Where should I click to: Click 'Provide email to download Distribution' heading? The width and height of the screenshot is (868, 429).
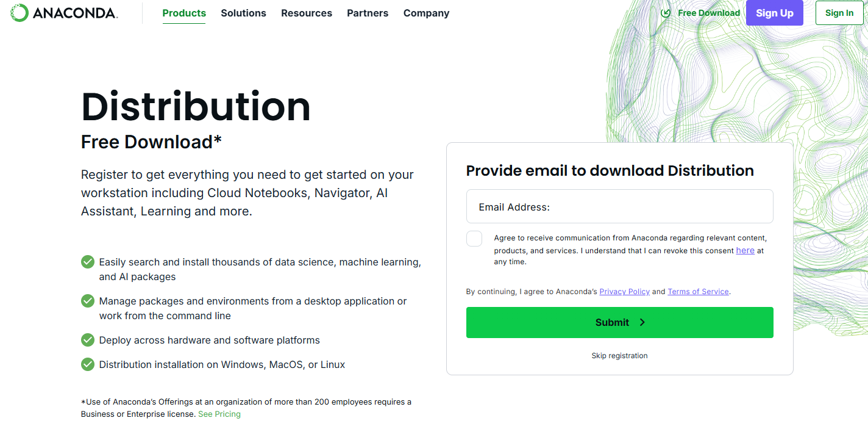(610, 171)
